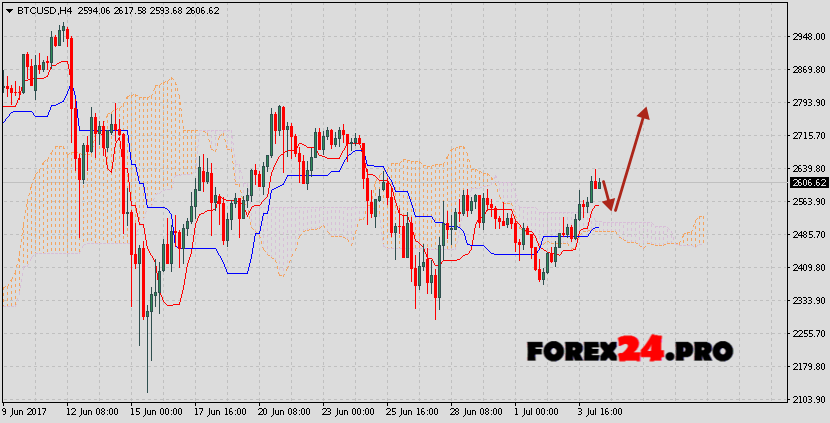Click the 1 Jul 00:00 time label
This screenshot has height=423, width=830.
point(538,413)
